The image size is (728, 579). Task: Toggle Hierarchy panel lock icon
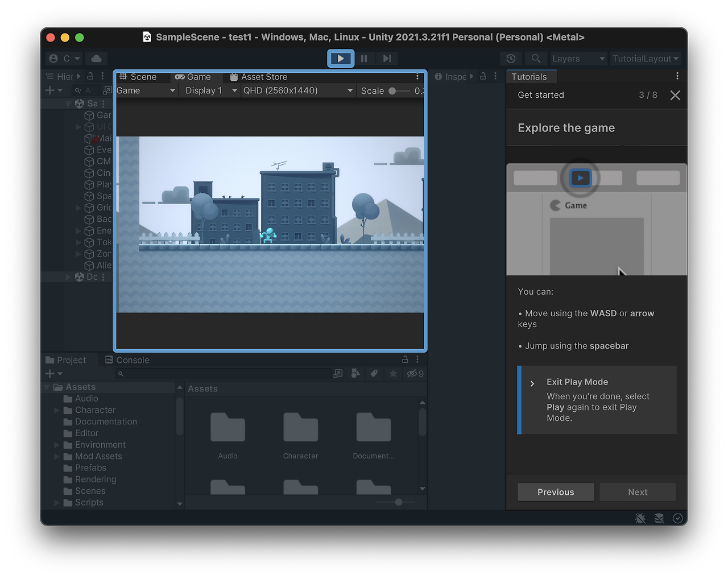(90, 76)
